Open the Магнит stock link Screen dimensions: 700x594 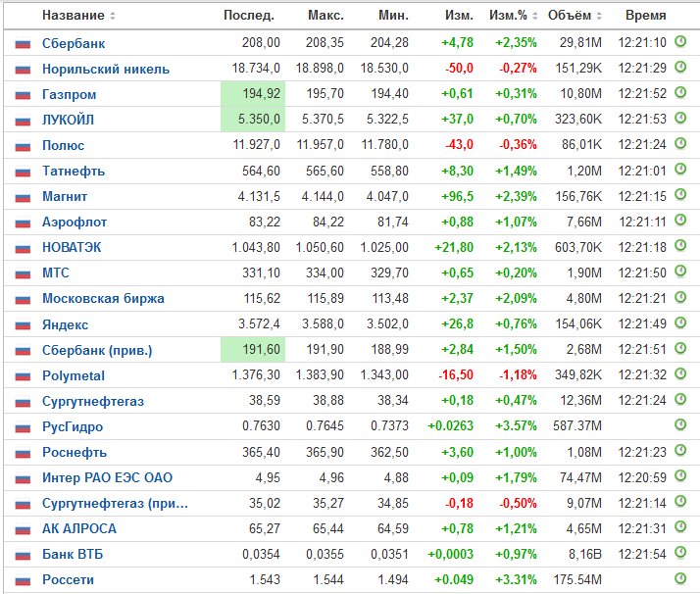pos(65,196)
